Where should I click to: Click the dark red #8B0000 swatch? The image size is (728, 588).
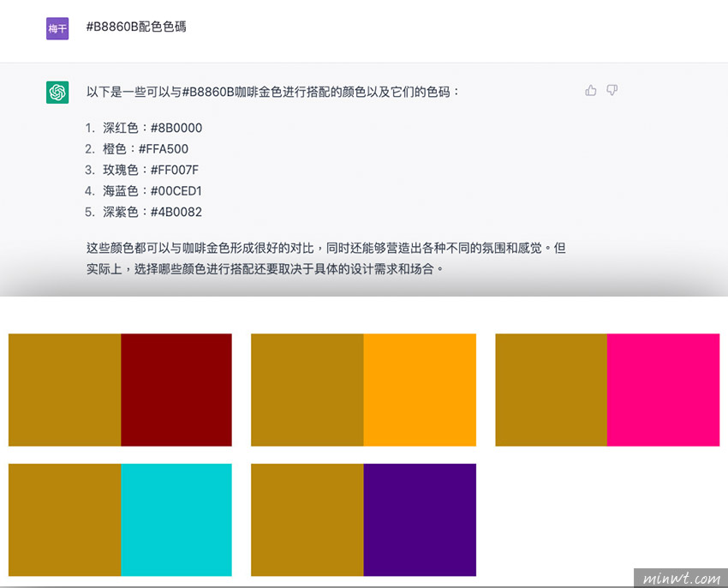(x=176, y=390)
